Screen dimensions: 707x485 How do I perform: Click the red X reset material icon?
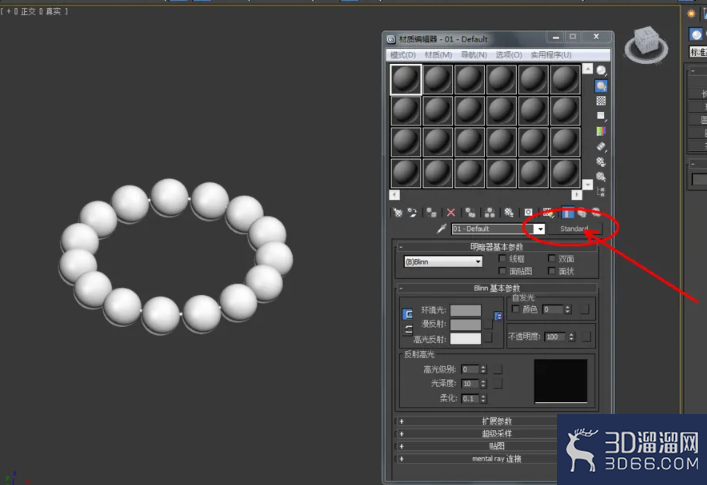(x=451, y=212)
